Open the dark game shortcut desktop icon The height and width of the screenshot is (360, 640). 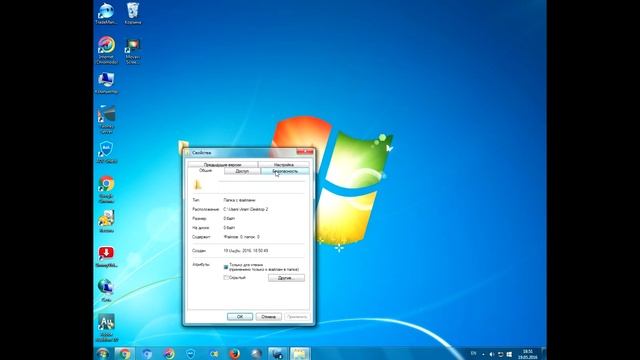[x=107, y=119]
